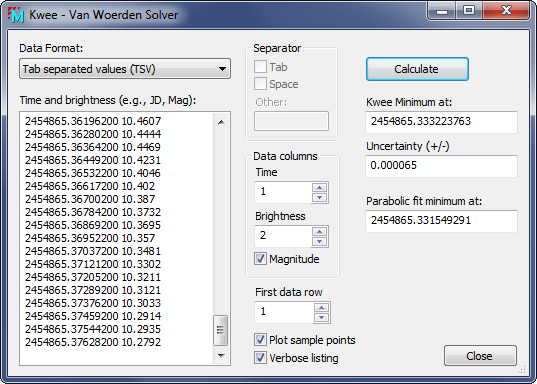Disable Verbose listing option
Image resolution: width=537 pixels, height=384 pixels.
click(x=260, y=358)
